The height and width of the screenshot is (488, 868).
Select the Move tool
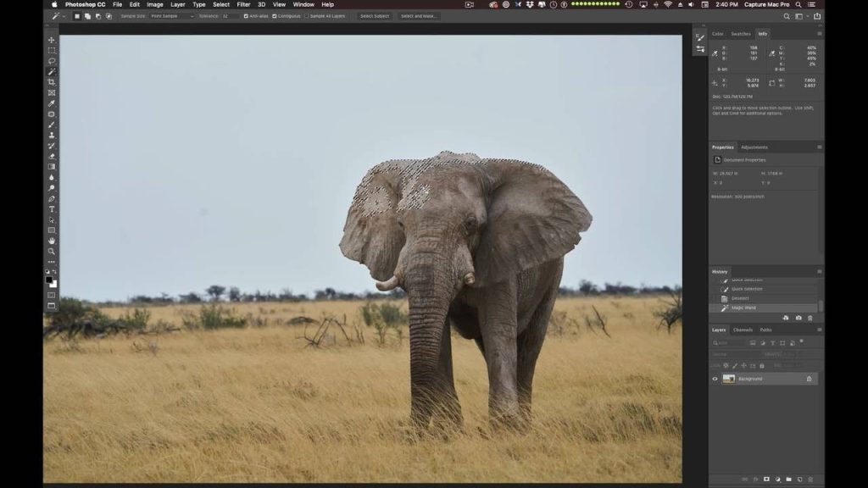pyautogui.click(x=52, y=40)
